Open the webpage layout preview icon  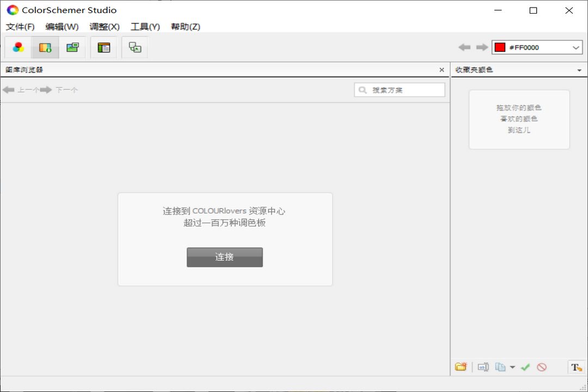click(x=103, y=47)
